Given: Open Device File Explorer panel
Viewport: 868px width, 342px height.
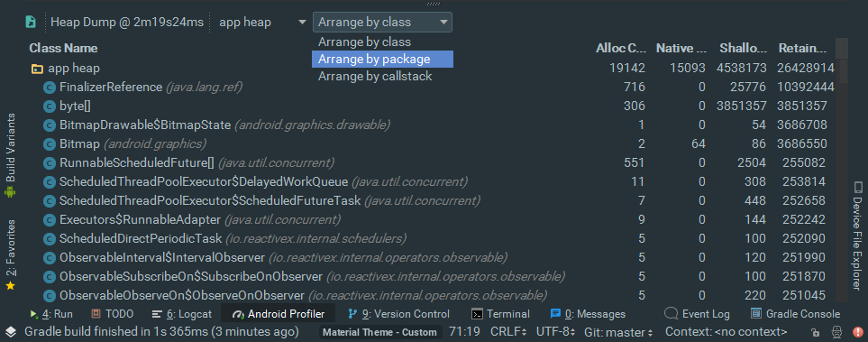Looking at the screenshot, I should pyautogui.click(x=857, y=235).
